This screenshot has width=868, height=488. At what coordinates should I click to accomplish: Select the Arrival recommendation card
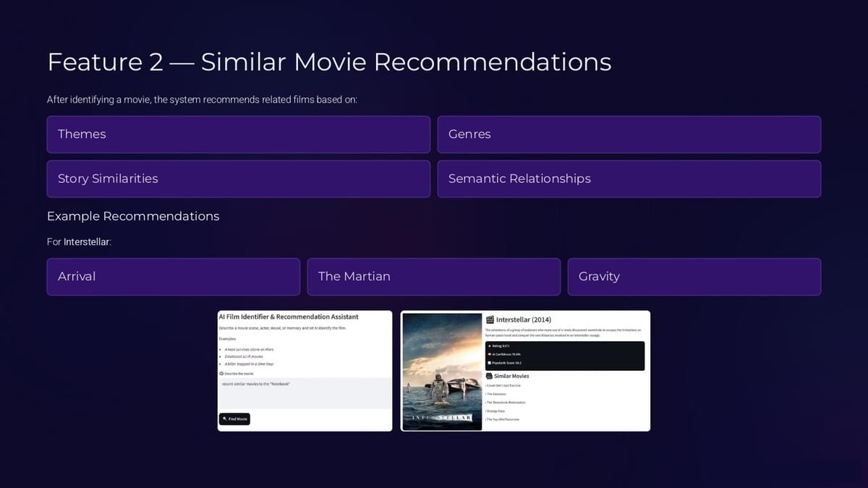(174, 277)
